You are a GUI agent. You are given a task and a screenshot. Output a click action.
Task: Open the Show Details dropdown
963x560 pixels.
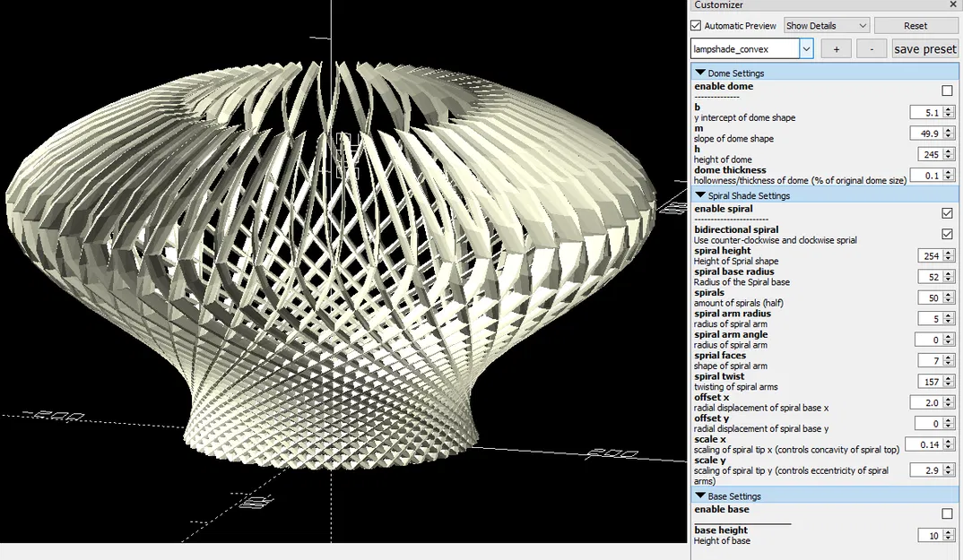[826, 25]
